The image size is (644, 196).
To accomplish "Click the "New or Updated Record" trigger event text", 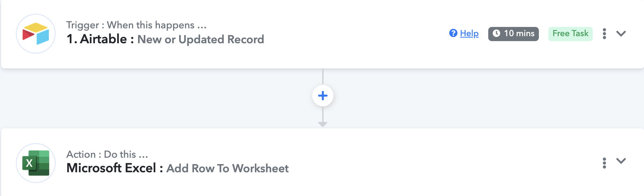I will point(201,39).
